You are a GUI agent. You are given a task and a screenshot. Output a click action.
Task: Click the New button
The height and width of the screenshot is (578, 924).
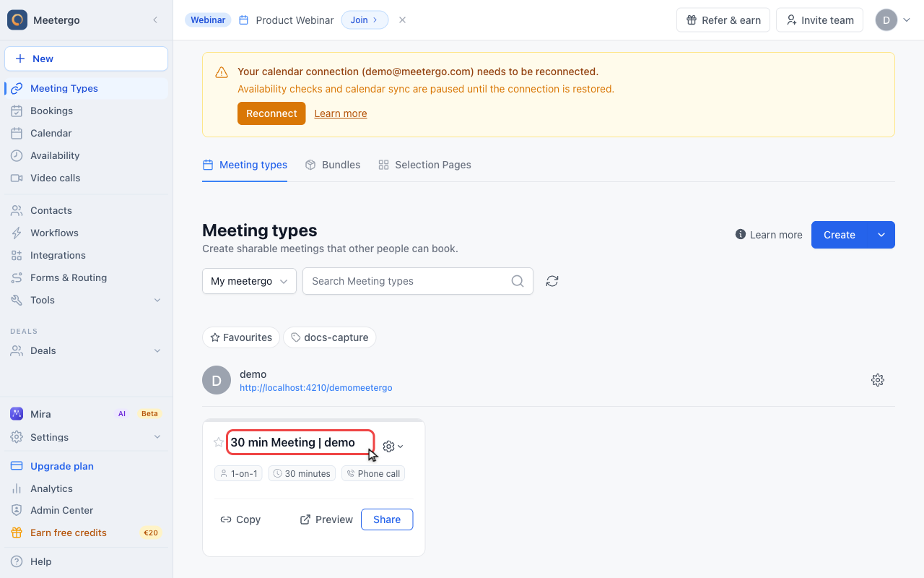(x=87, y=59)
